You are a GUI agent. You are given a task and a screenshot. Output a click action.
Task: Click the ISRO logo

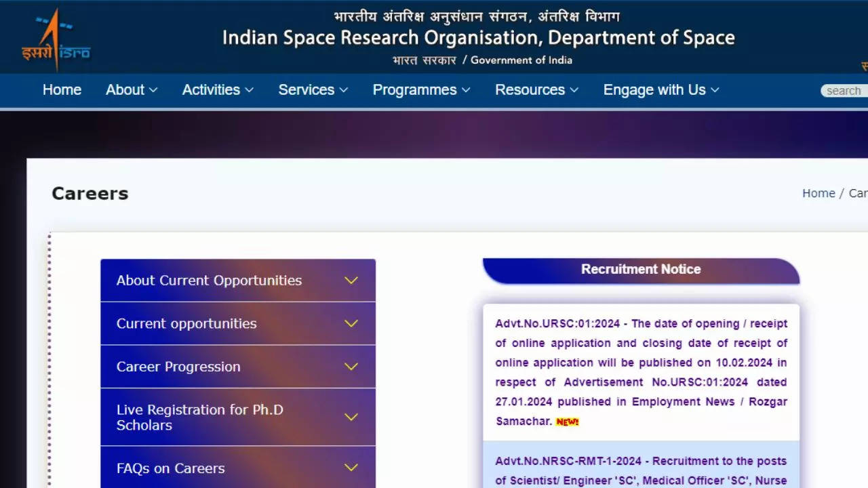coord(56,39)
